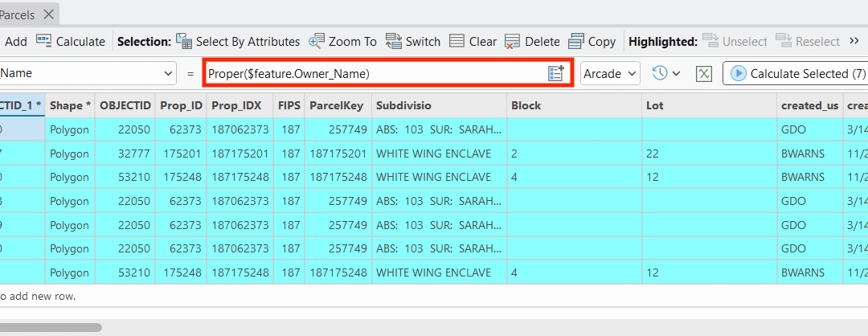Click Prop_IDX cell 187175201
868x336 pixels.
pyautogui.click(x=240, y=154)
